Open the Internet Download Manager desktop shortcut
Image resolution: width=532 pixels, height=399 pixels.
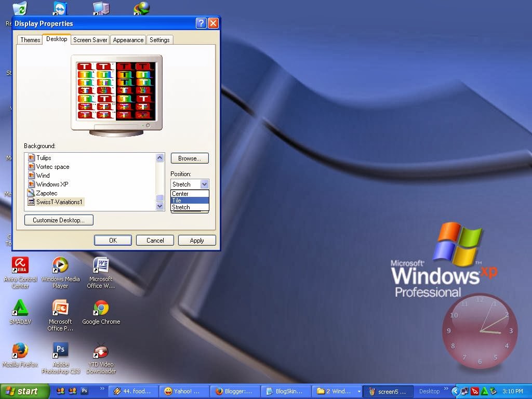point(142,8)
